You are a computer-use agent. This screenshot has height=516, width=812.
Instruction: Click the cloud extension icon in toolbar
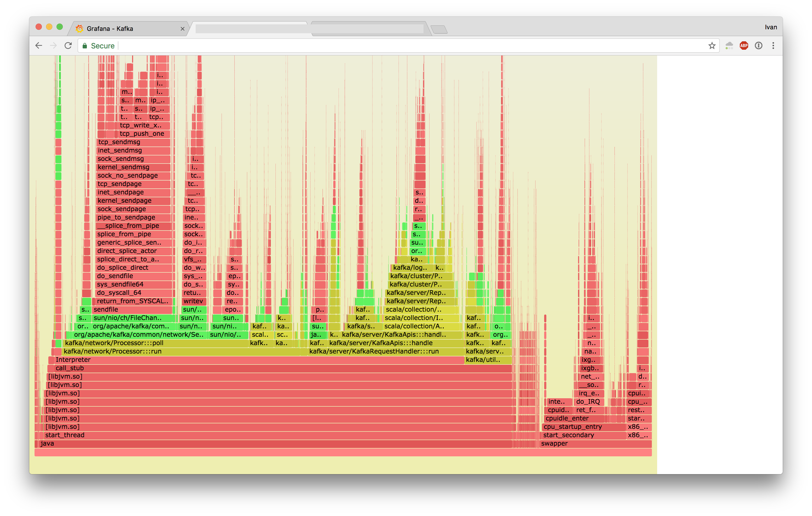[729, 46]
